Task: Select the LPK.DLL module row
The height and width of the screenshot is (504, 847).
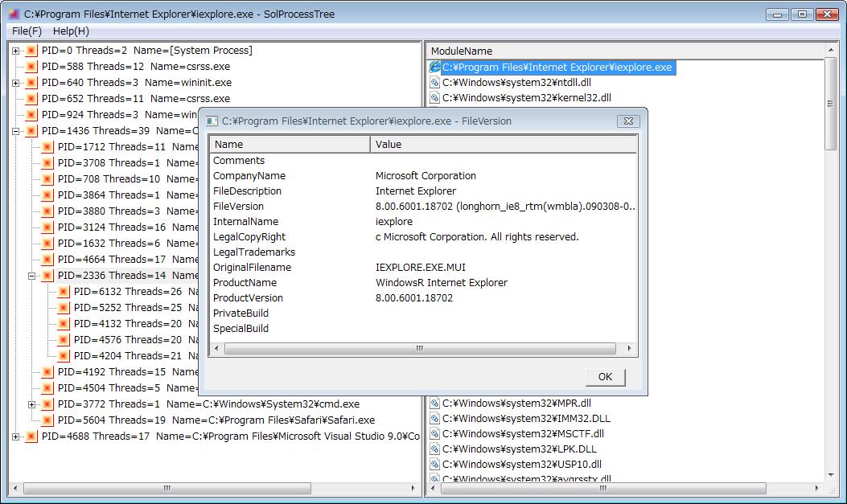Action: [x=519, y=449]
